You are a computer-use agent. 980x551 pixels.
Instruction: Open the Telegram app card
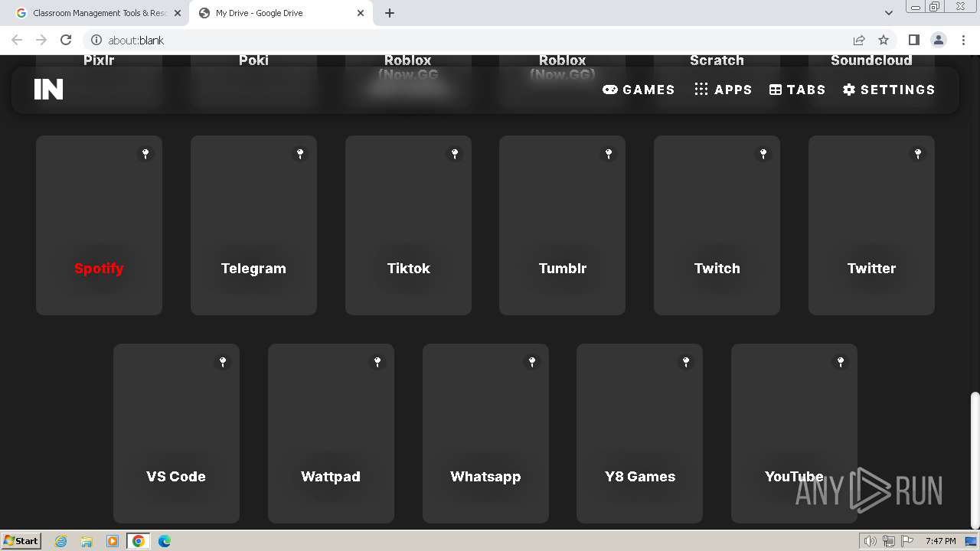coord(253,225)
